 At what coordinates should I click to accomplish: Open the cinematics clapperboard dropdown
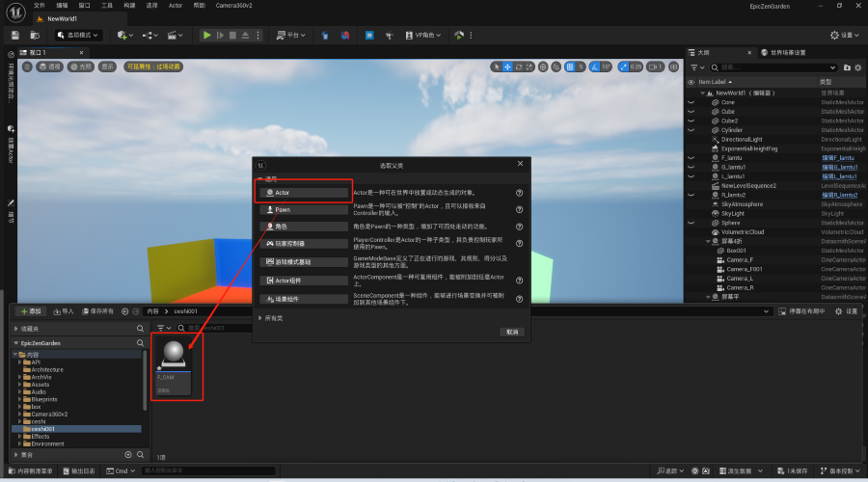(175, 36)
